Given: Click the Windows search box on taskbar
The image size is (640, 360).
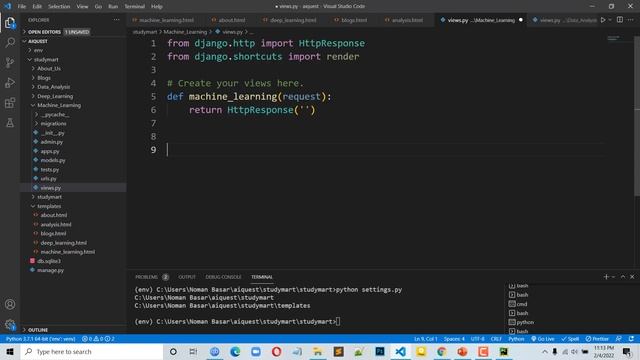Looking at the screenshot, I should (92, 351).
